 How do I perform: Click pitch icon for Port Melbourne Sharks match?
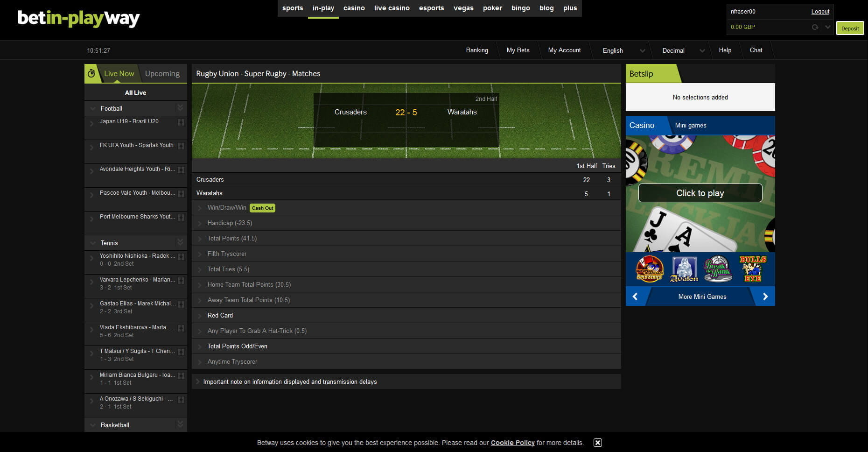(181, 218)
